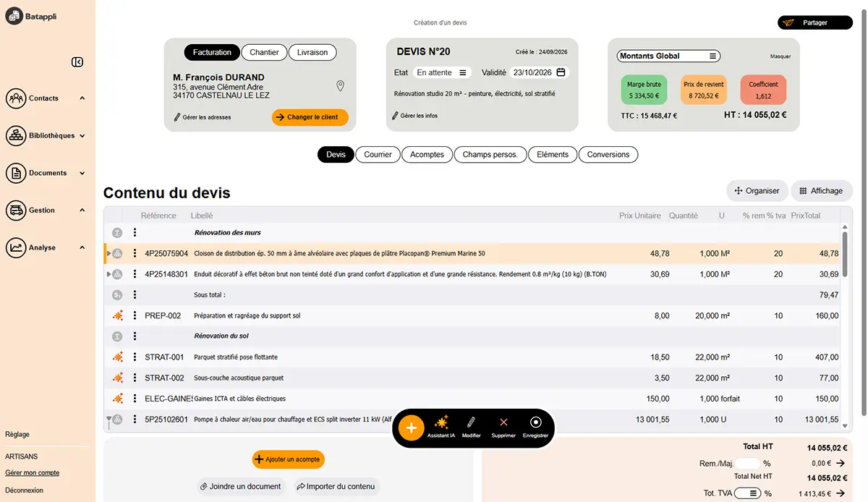Open the three-dot menu of row 5P25102601
This screenshot has width=868, height=502.
click(135, 420)
